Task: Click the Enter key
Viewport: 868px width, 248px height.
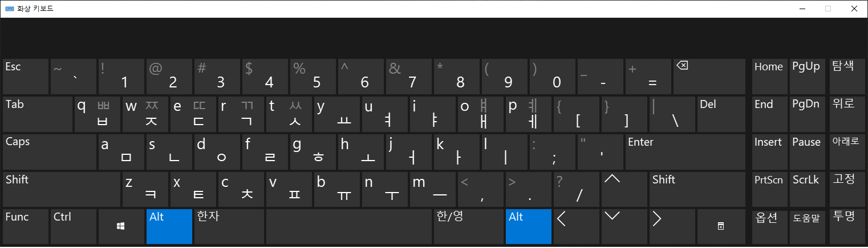Action: tap(685, 152)
